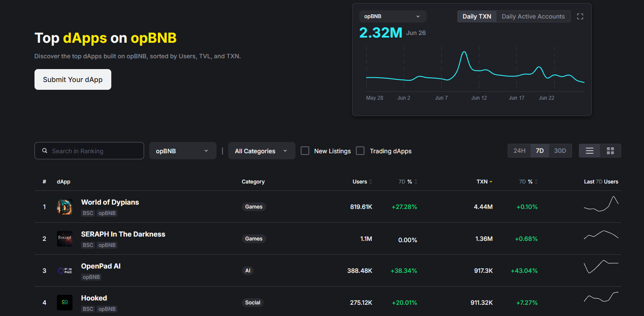Click the World of Dypians logo

click(x=65, y=207)
